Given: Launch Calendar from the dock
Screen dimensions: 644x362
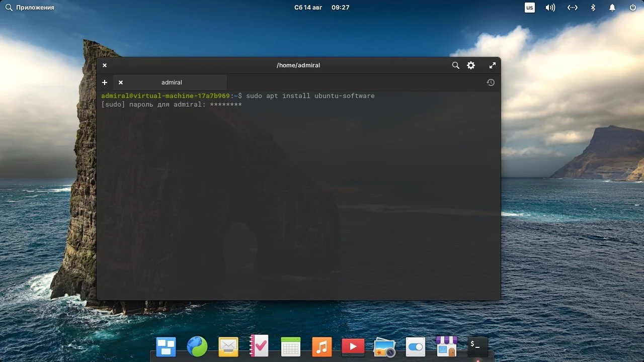Looking at the screenshot, I should [x=290, y=346].
